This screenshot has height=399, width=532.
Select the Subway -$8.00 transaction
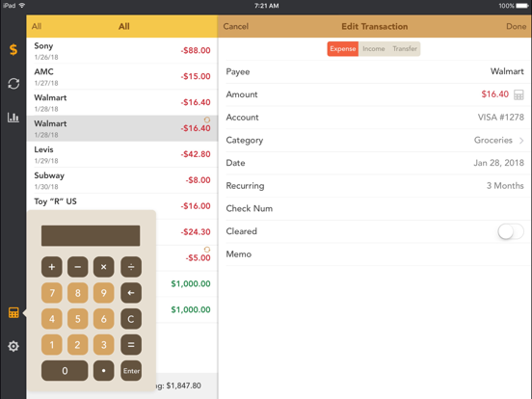pyautogui.click(x=122, y=180)
